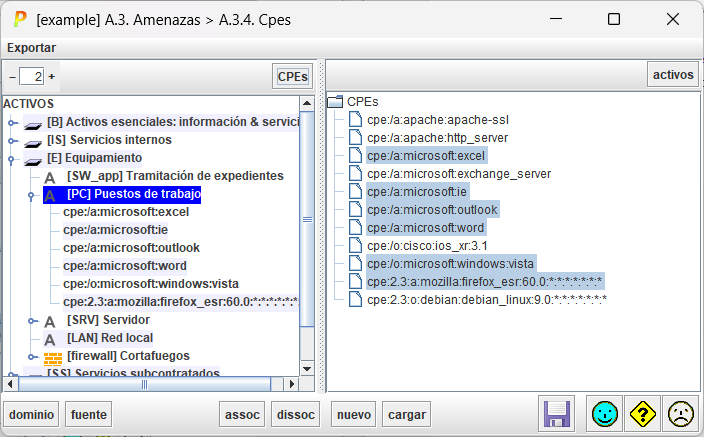Select cpe:/a:microsoft:ie in right CPEs list
This screenshot has width=704, height=437.
[417, 192]
